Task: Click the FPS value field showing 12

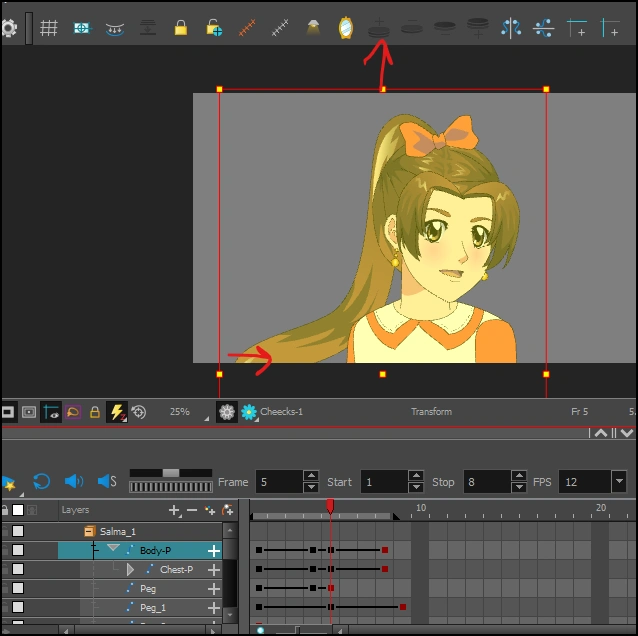Action: 585,481
